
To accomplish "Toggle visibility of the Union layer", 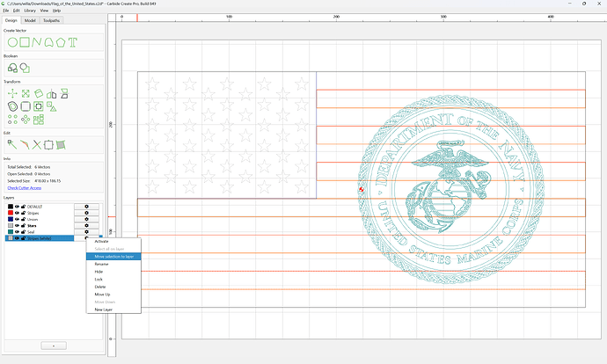I will [x=17, y=219].
